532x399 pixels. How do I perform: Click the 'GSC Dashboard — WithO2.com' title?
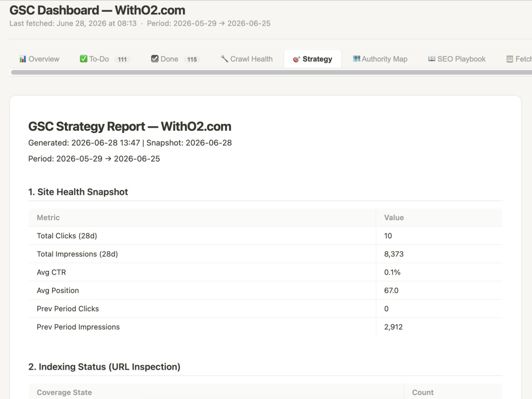(x=97, y=10)
